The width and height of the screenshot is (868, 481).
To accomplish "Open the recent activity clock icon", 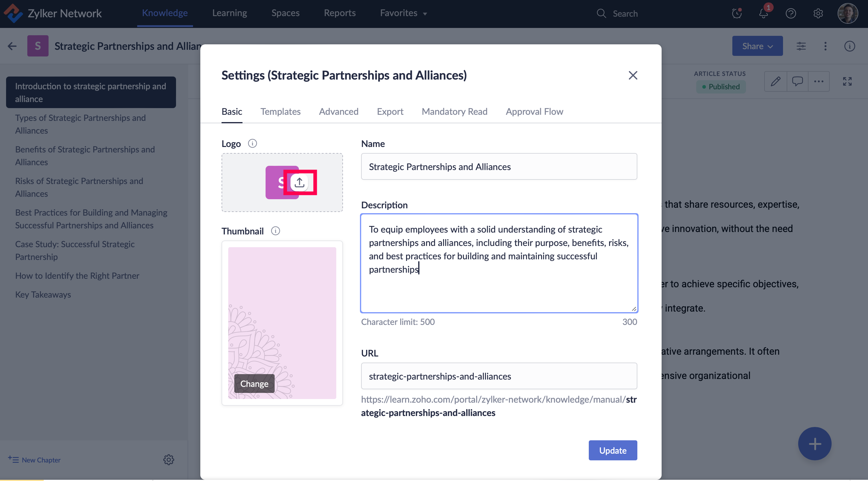I will click(737, 13).
